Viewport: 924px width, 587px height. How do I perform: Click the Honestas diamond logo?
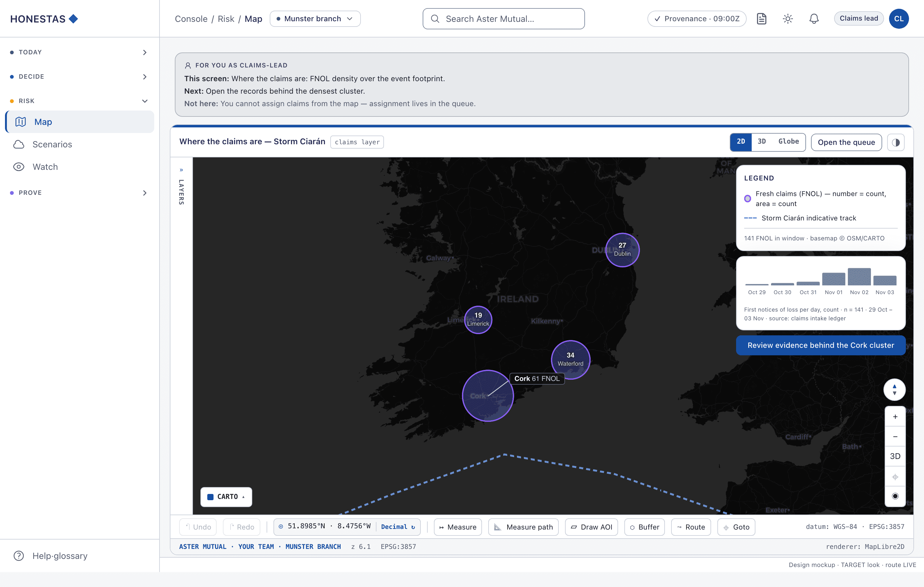(x=73, y=19)
